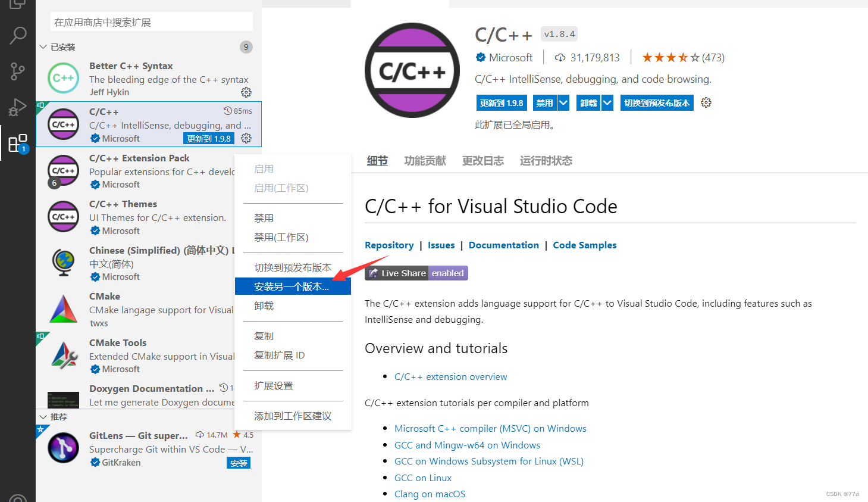This screenshot has height=502, width=868.
Task: Click the Chinese language pack globe icon
Action: 64,263
